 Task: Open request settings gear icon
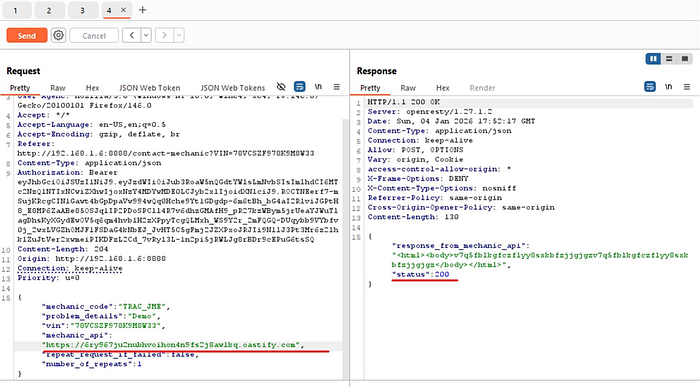tap(58, 35)
